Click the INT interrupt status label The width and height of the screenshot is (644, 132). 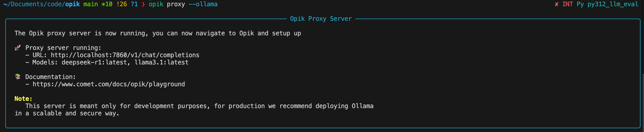point(567,4)
